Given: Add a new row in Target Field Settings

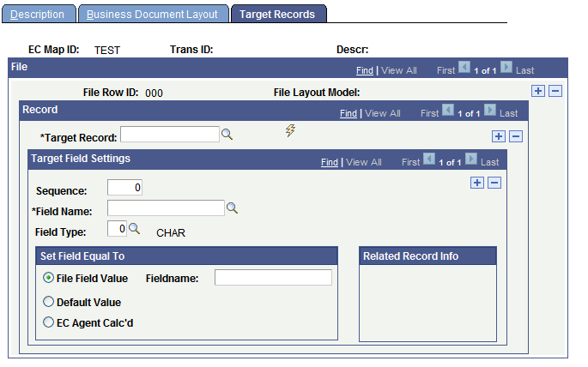Looking at the screenshot, I should pos(477,182).
